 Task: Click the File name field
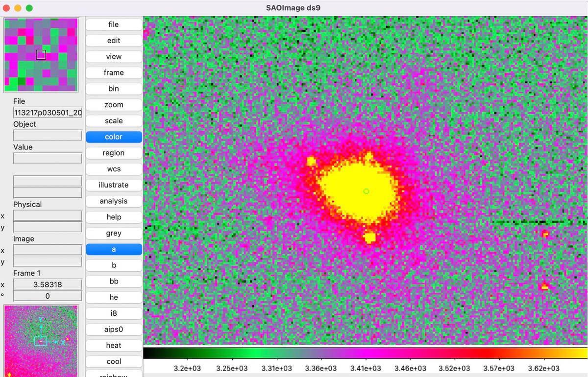tap(48, 113)
